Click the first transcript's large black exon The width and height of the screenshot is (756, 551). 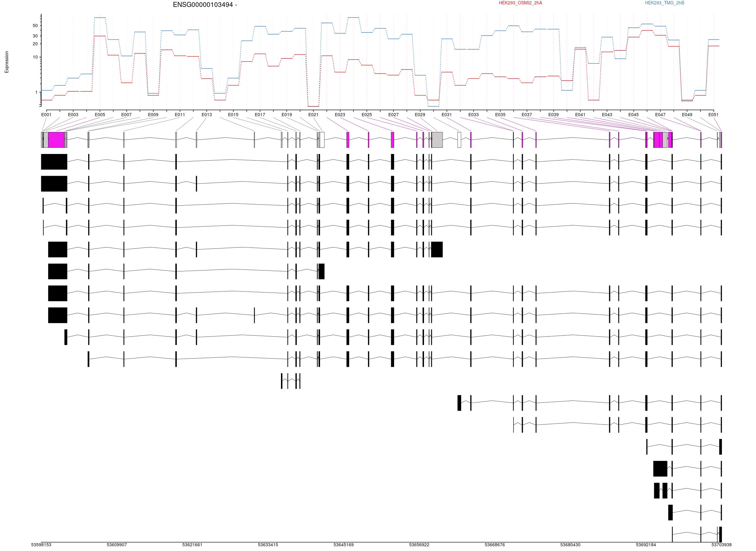(x=54, y=162)
